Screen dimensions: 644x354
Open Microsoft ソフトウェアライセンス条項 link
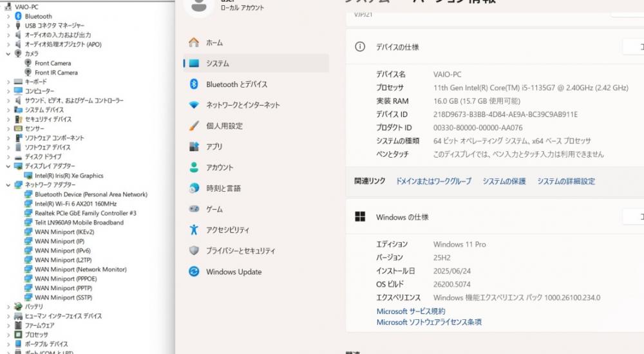click(x=429, y=322)
